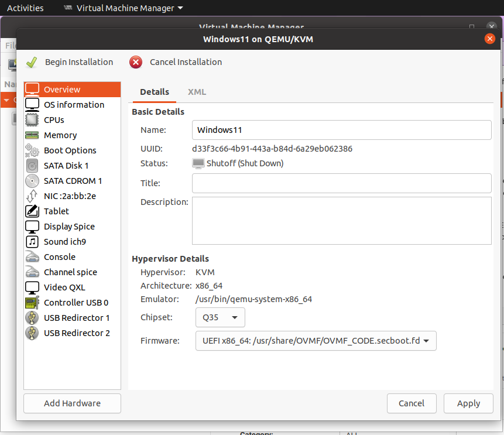Click the Boot Options gears icon
The image size is (504, 435).
32,150
